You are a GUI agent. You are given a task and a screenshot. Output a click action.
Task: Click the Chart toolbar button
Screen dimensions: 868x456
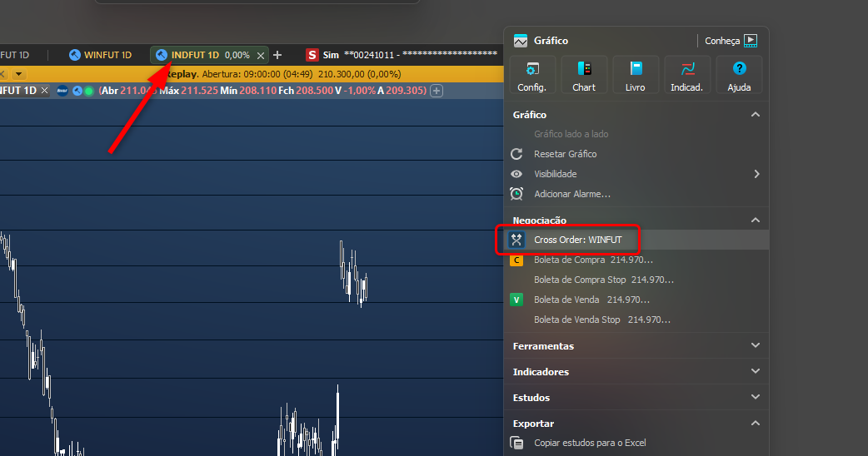pyautogui.click(x=583, y=75)
